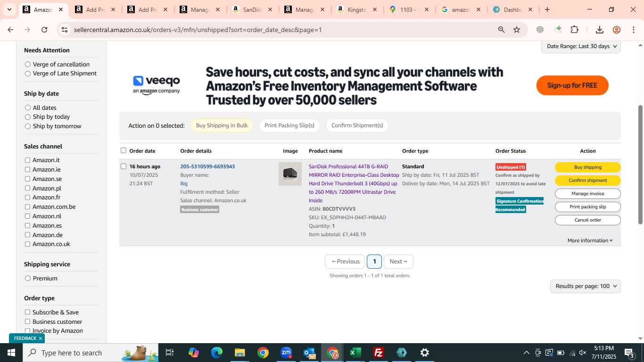Viewport: 644px width, 362px height.
Task: Select Verge of cancellation filter
Action: click(28, 64)
